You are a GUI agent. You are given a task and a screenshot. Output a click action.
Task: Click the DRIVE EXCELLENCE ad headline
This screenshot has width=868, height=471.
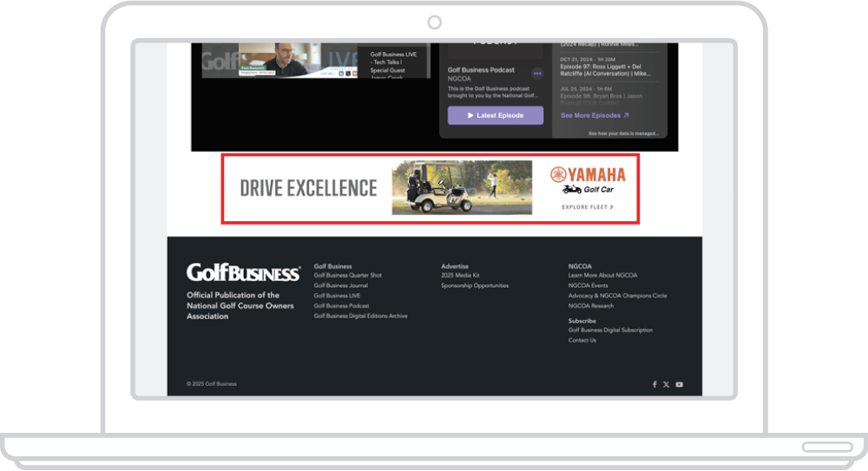[308, 188]
